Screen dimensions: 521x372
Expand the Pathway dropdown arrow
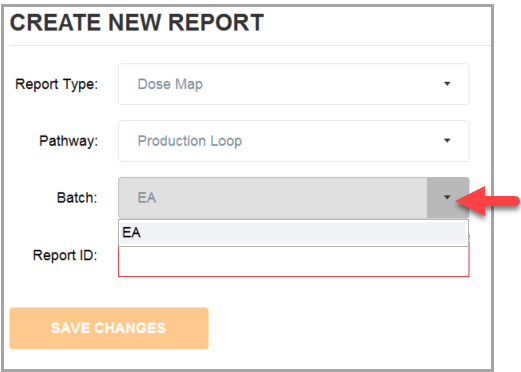[447, 141]
